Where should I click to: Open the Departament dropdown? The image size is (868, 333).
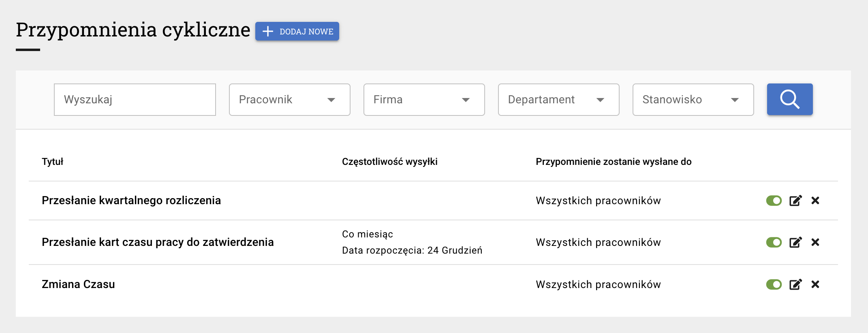pos(558,100)
